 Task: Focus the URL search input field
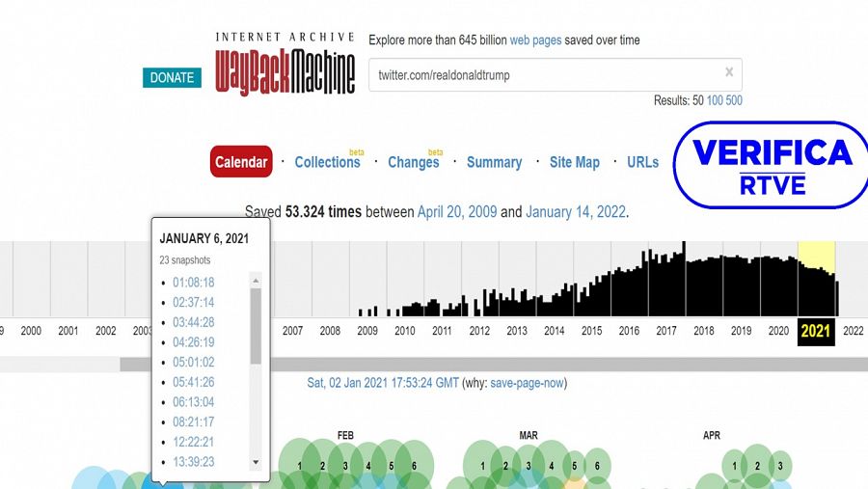tap(556, 75)
